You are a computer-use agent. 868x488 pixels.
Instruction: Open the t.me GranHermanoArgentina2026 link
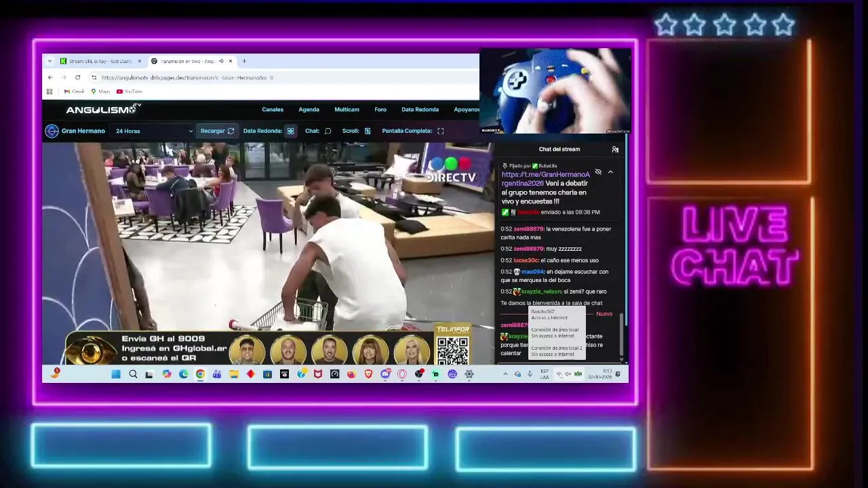click(546, 179)
